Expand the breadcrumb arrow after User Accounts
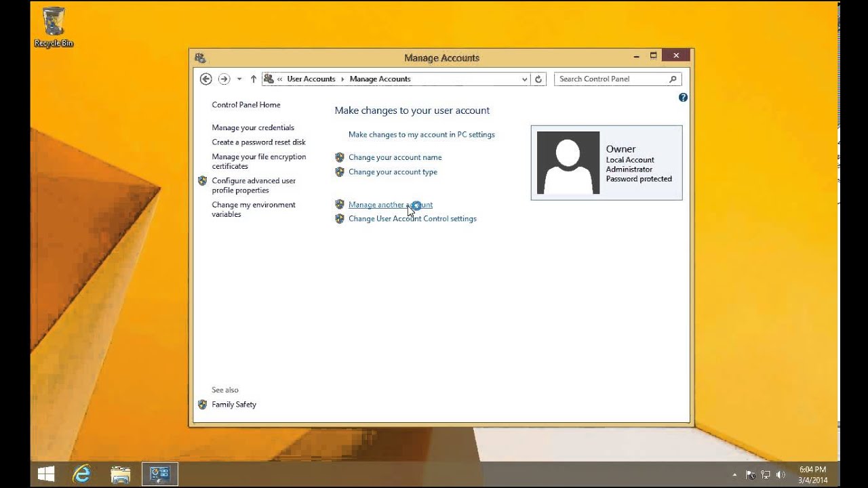868x488 pixels. pyautogui.click(x=342, y=79)
